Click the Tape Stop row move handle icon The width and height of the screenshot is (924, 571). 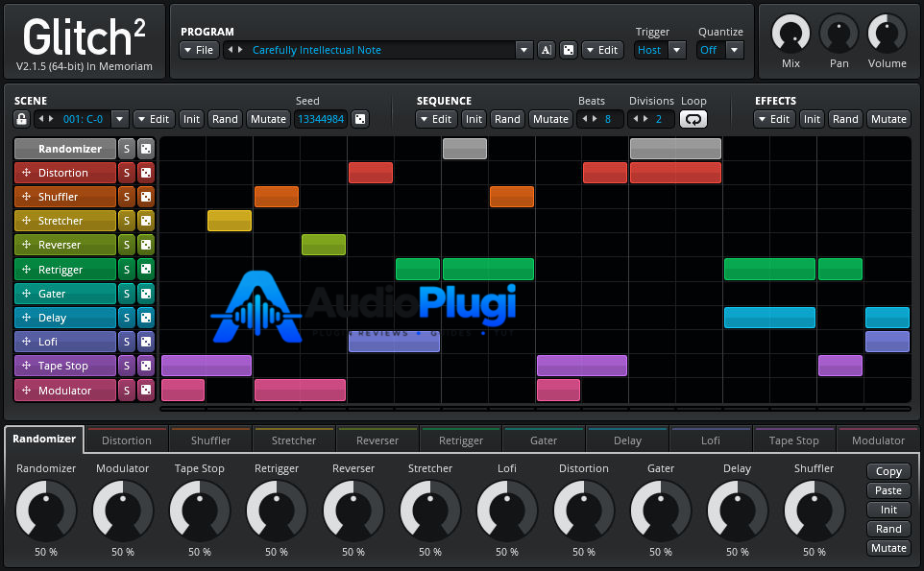(x=27, y=366)
